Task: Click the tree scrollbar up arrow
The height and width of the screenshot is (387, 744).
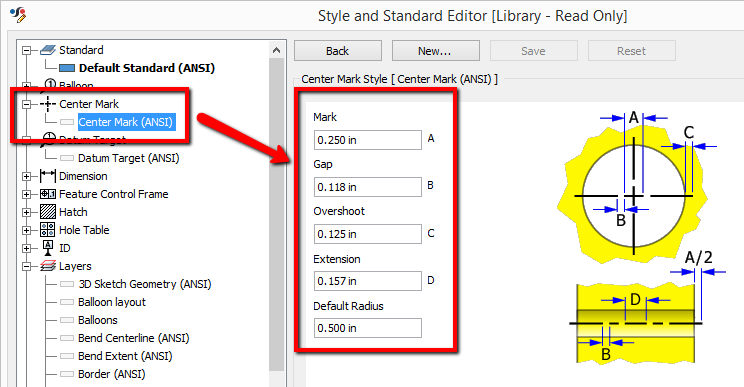Action: (277, 50)
